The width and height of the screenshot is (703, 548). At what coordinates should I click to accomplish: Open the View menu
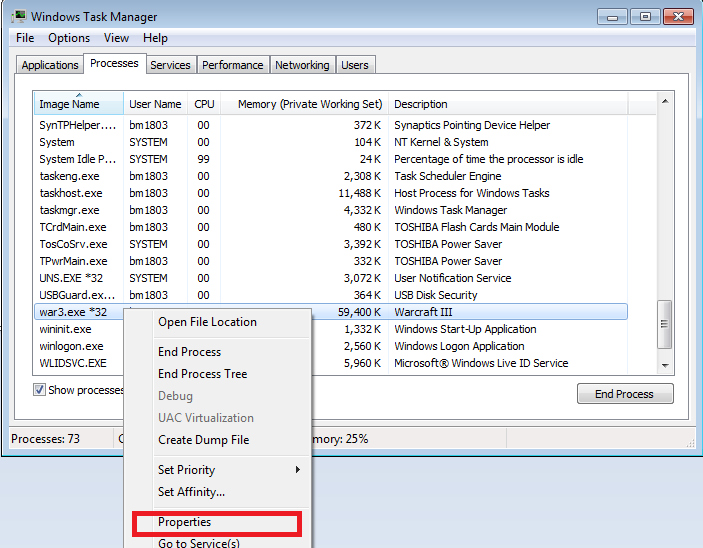click(x=116, y=38)
